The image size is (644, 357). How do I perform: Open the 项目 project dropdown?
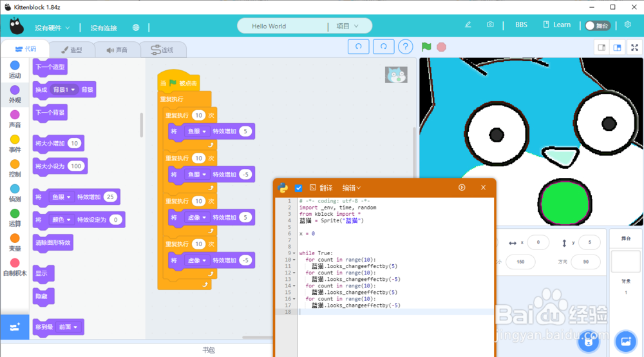click(x=348, y=26)
